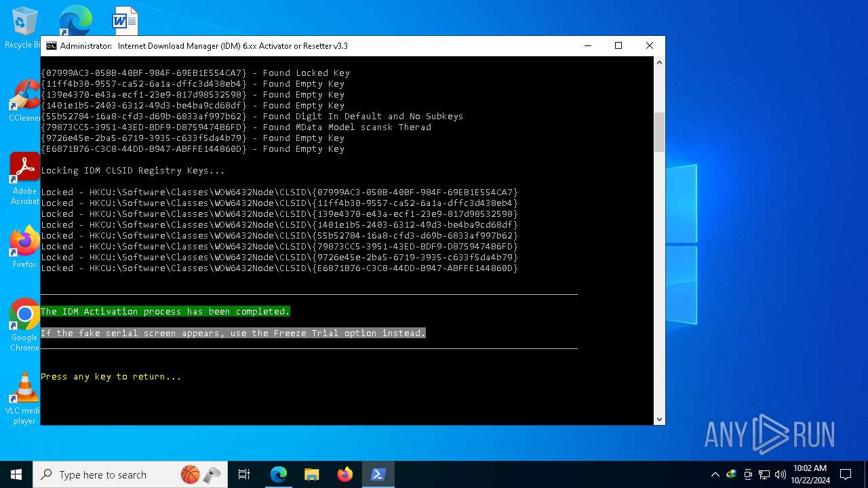Viewport: 868px width, 488px height.
Task: Maximize the IDM Activator console window
Action: coord(618,45)
